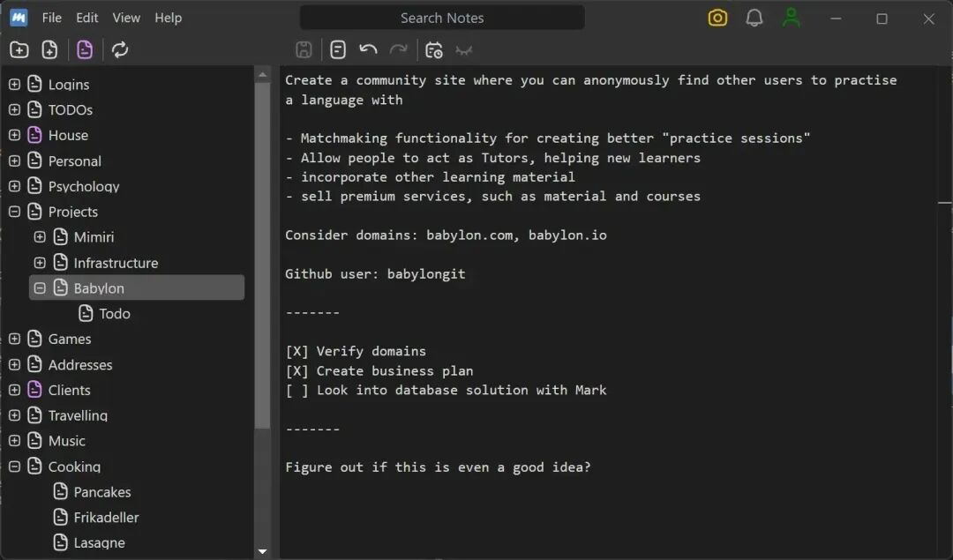Expand the Games node

pos(15,339)
